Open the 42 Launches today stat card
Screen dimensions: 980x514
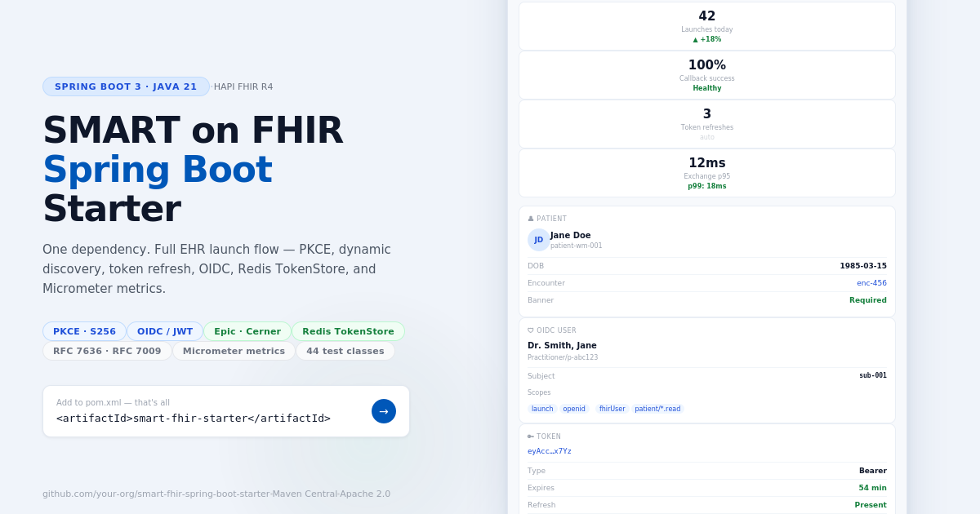click(707, 26)
